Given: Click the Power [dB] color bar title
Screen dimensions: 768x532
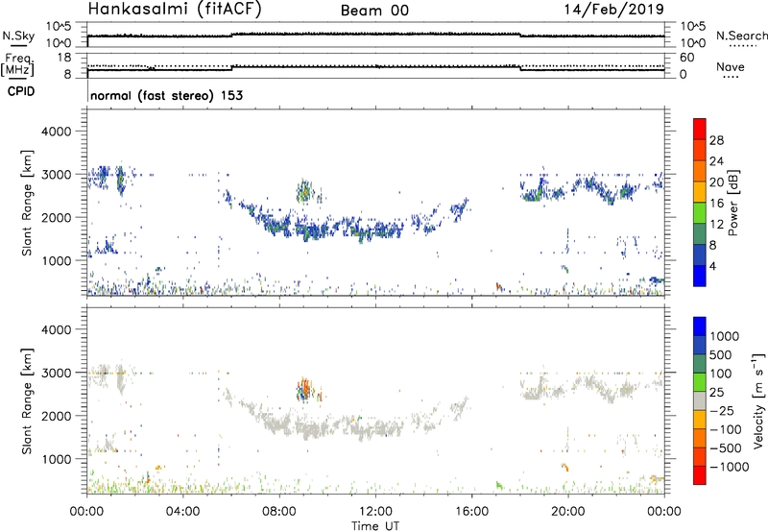Looking at the screenshot, I should click(x=732, y=203).
